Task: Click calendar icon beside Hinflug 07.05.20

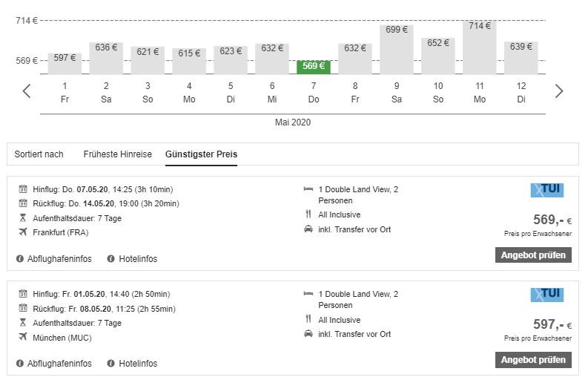Action: [23, 189]
